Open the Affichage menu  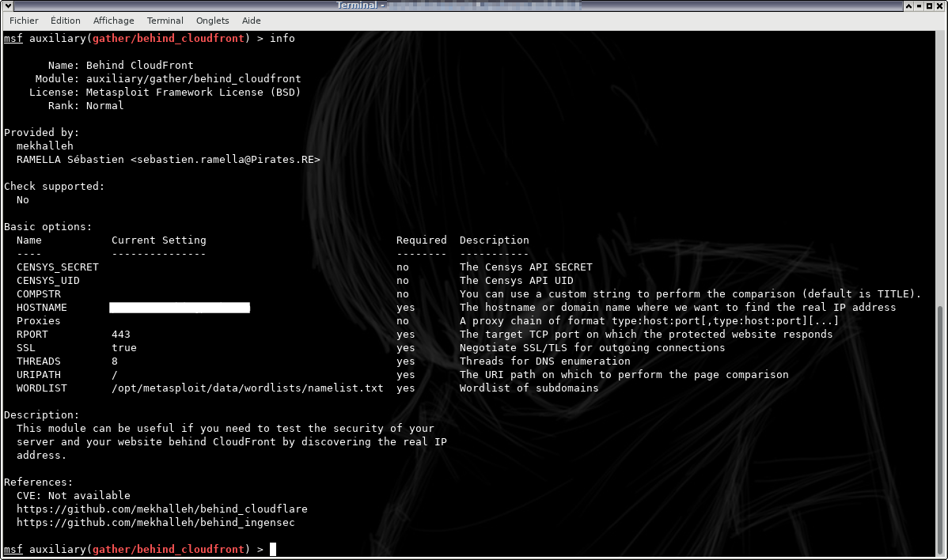point(114,21)
